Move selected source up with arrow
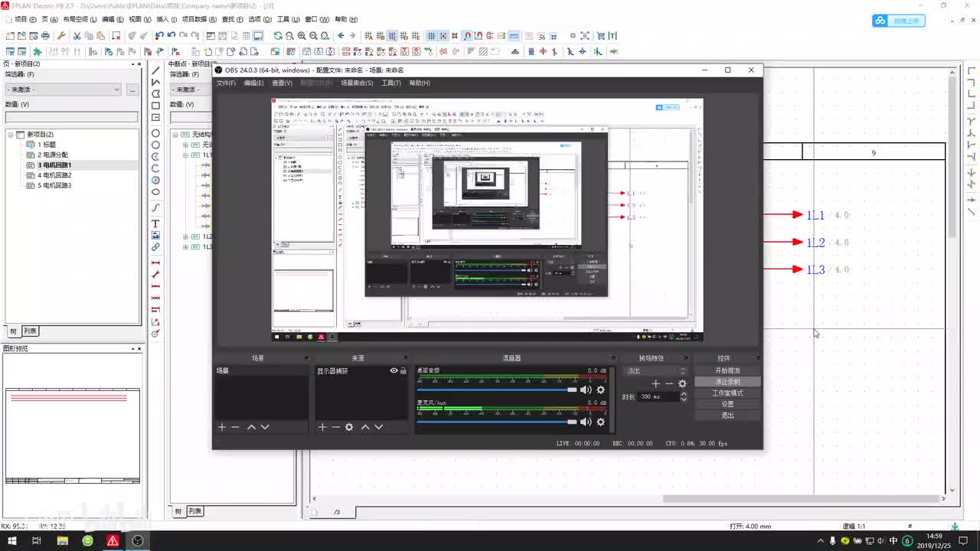 coord(365,427)
